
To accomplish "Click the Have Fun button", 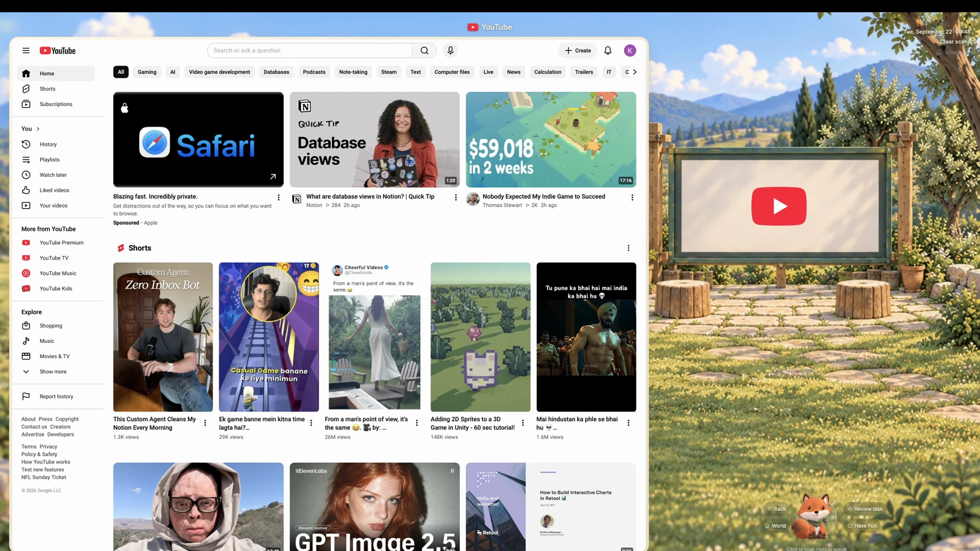I will (862, 525).
